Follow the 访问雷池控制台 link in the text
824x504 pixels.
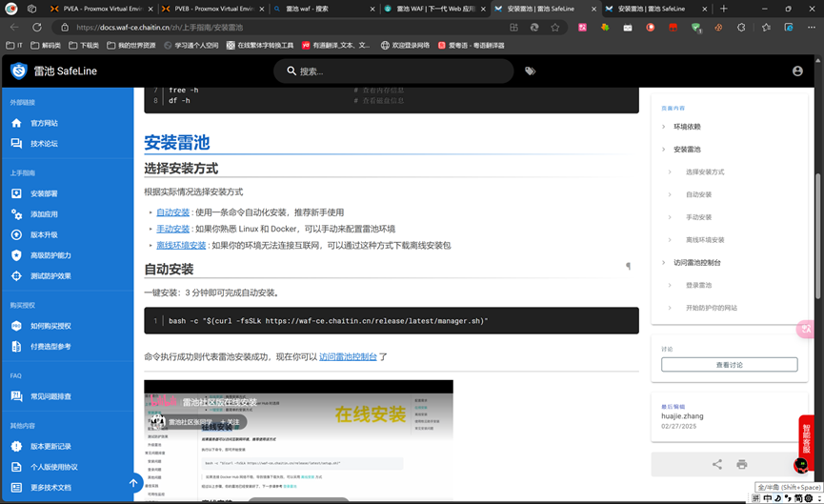(348, 357)
